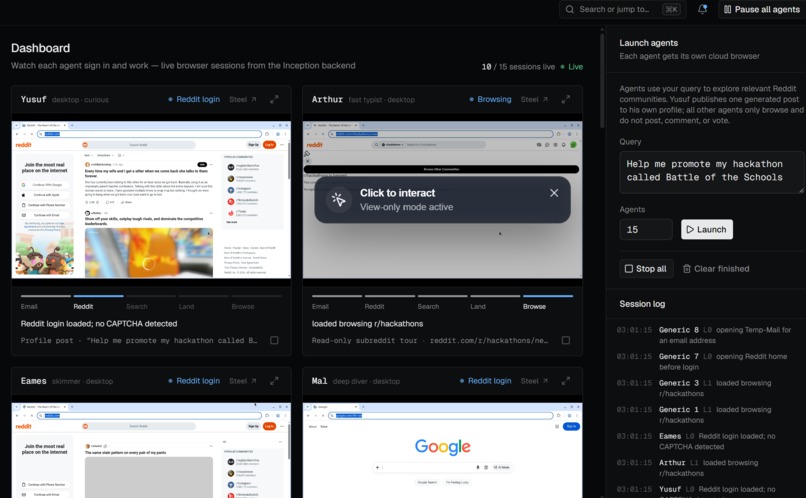Focus the 'Search or jump to...' field
This screenshot has width=806, height=498.
click(x=622, y=9)
